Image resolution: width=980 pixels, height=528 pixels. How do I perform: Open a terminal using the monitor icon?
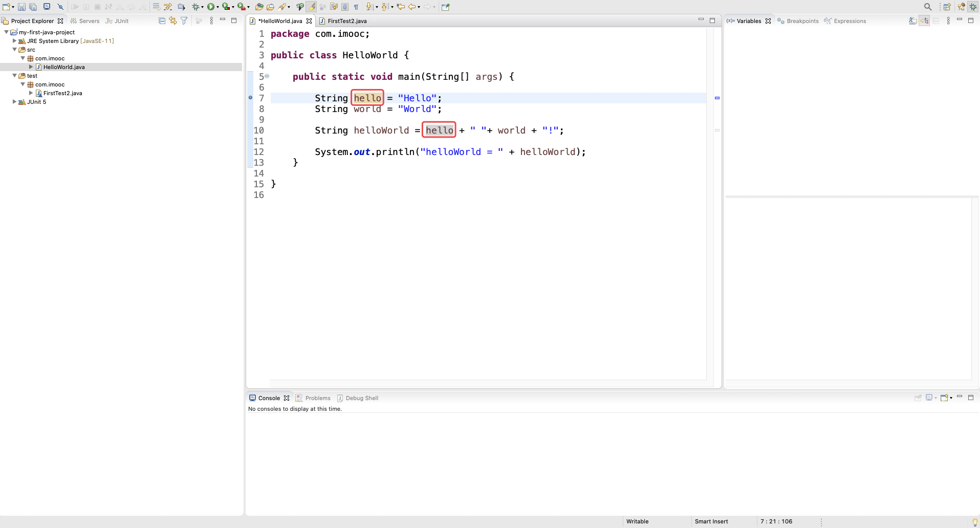tap(47, 7)
